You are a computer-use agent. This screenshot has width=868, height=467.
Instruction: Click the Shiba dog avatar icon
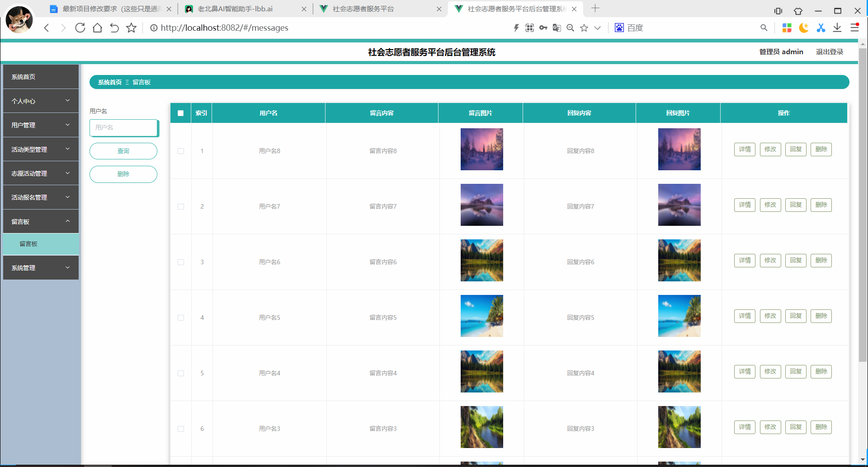(x=19, y=19)
